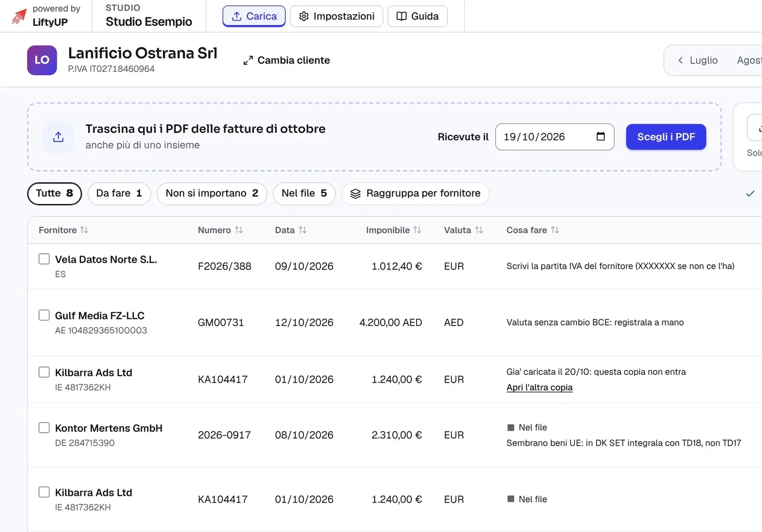Viewport: 762px width, 532px height.
Task: Open the calendar picker icon
Action: pyautogui.click(x=601, y=137)
